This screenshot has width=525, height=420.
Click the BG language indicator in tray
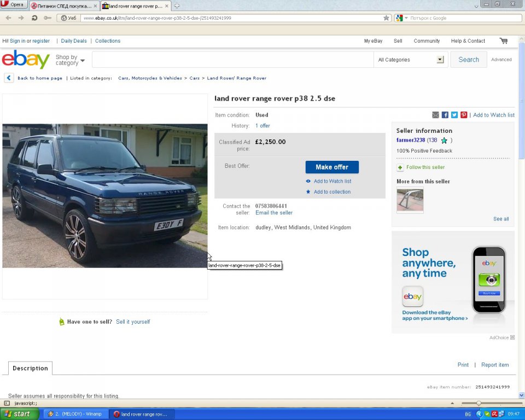(468, 415)
